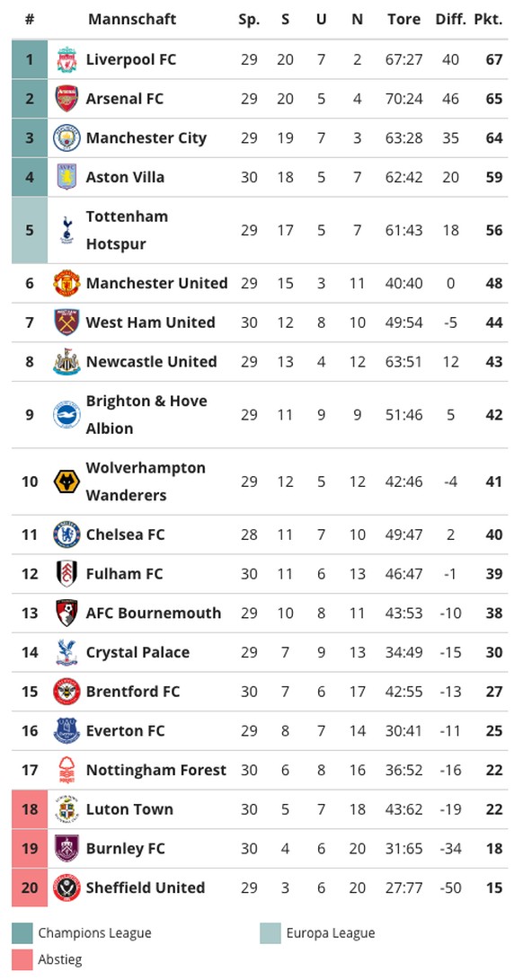Screen dimensions: 523x980
Task: Click the Sheffield United badge icon
Action: point(66,888)
